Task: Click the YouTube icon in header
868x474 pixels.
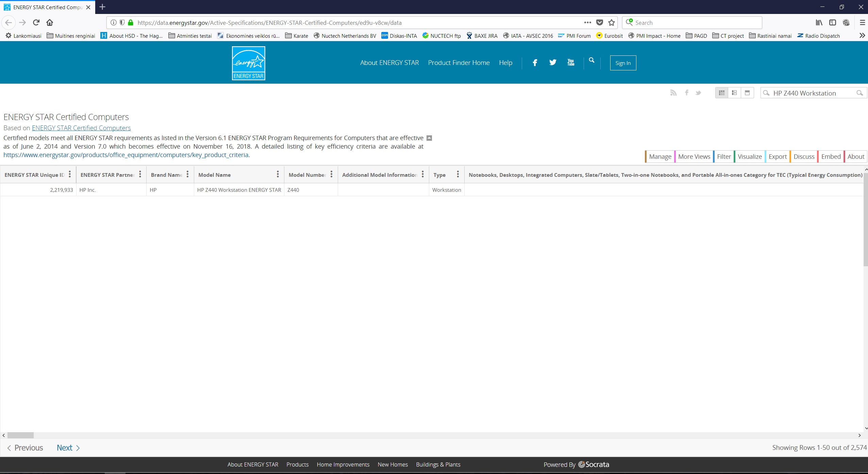Action: pos(571,63)
